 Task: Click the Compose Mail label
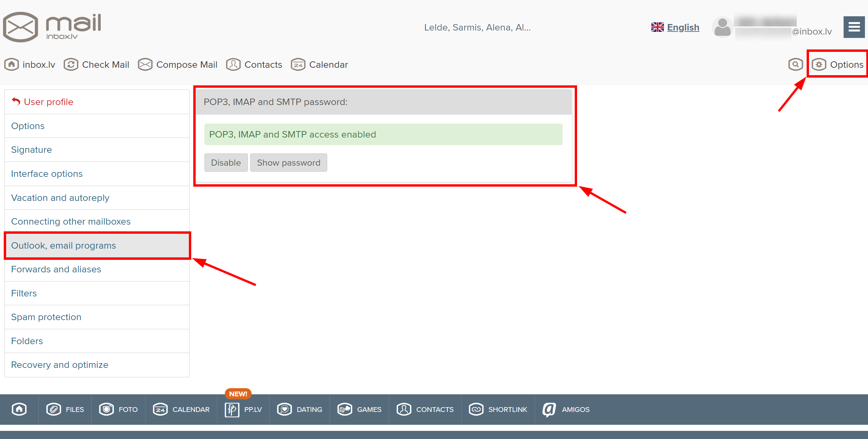click(187, 64)
